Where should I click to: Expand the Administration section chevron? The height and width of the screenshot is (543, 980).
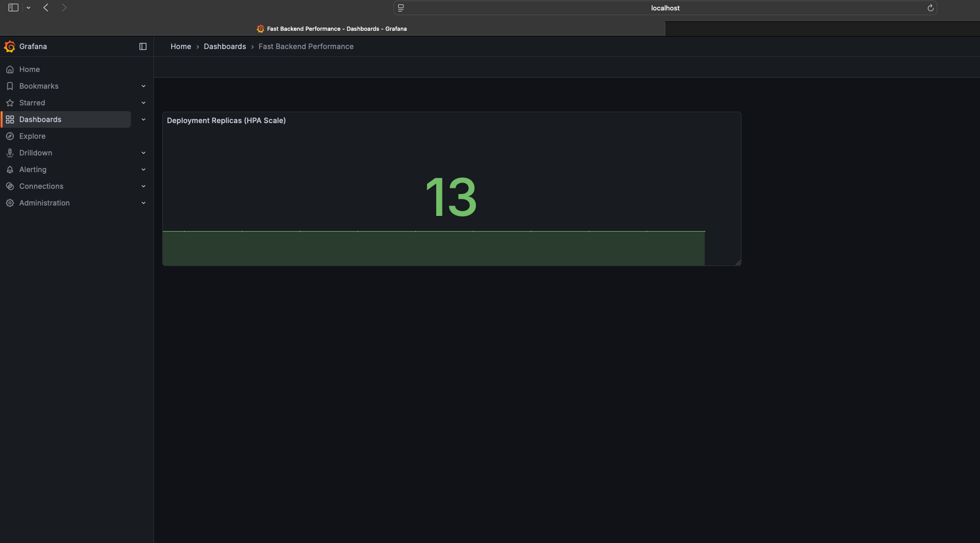point(144,203)
